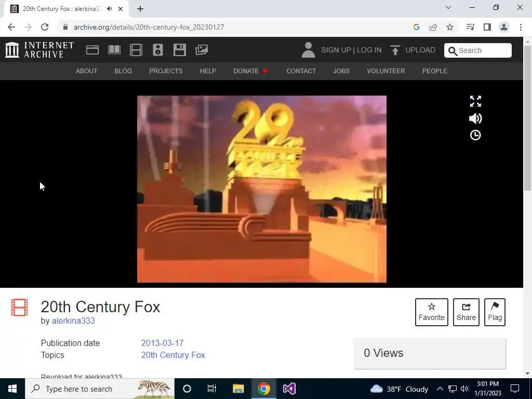The height and width of the screenshot is (399, 532).
Task: Open the PEOPLE menu item
Action: click(x=435, y=71)
